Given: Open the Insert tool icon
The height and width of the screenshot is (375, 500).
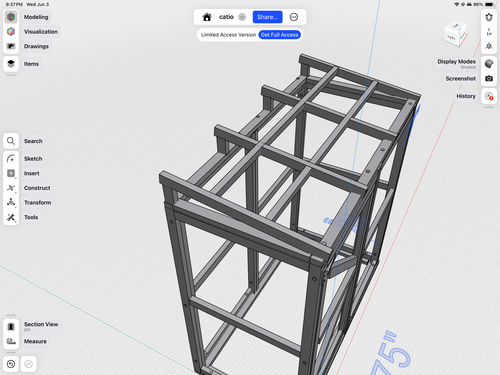Looking at the screenshot, I should [11, 173].
